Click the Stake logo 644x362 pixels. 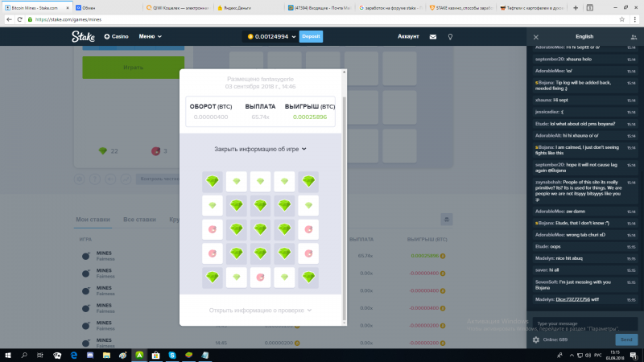83,36
